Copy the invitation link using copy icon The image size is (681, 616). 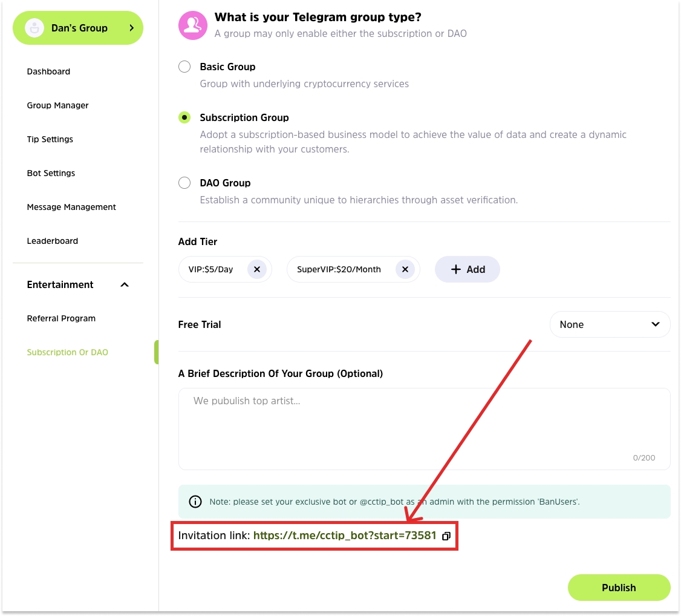(x=446, y=536)
